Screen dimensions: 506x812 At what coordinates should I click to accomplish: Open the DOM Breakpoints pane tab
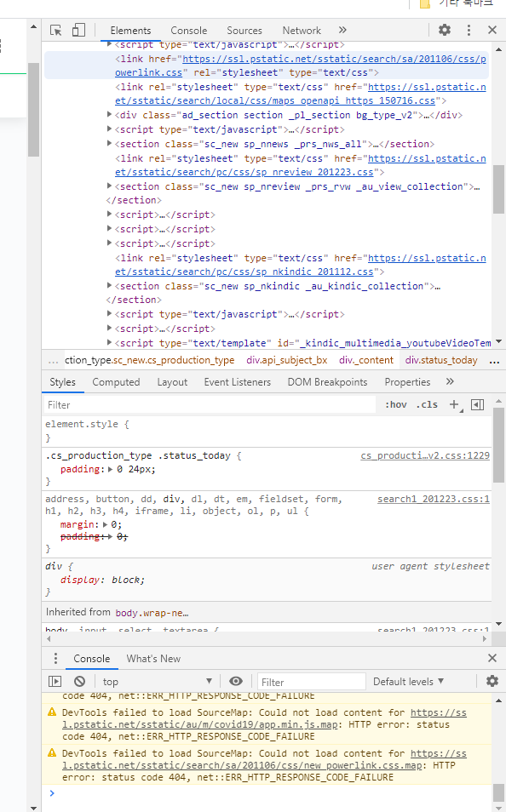point(327,382)
